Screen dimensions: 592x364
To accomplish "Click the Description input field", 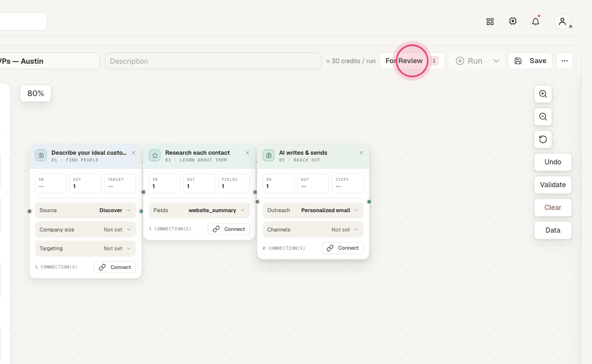I will click(213, 61).
